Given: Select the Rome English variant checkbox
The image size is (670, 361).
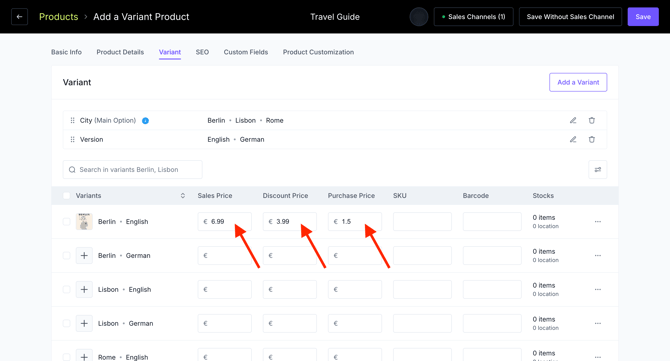Looking at the screenshot, I should 67,357.
